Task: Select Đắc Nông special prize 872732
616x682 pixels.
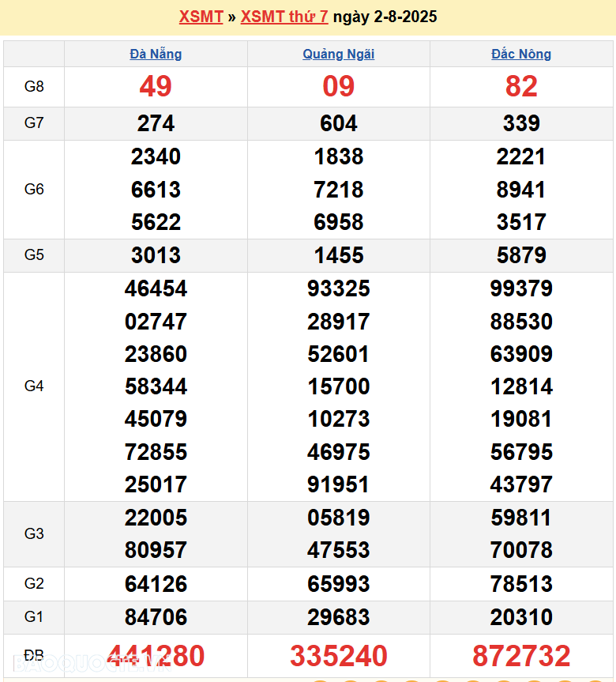Action: pos(521,656)
